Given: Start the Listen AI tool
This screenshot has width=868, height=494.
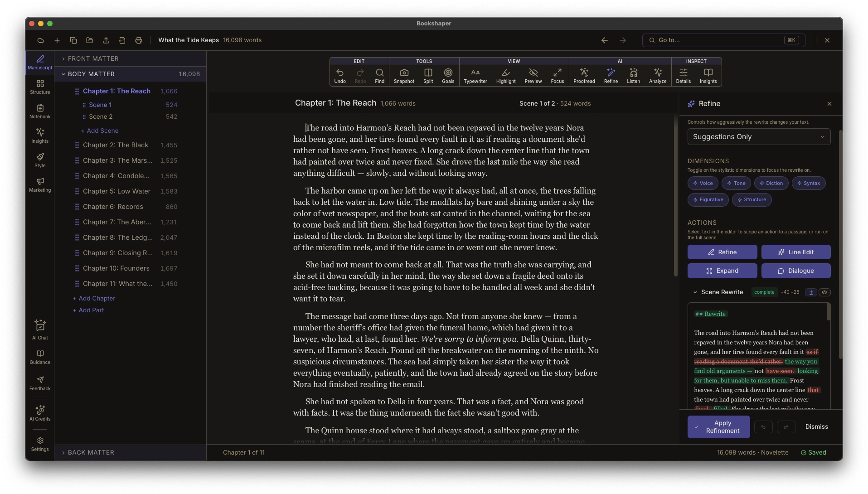Looking at the screenshot, I should pos(633,76).
